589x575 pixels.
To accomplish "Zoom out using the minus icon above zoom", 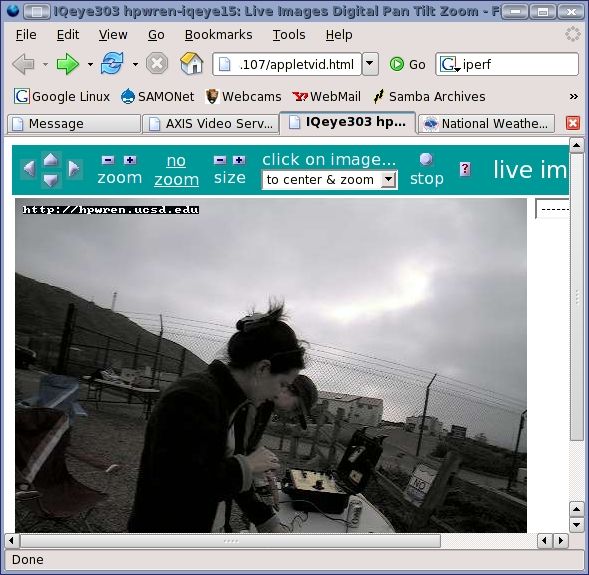I will click(x=108, y=160).
